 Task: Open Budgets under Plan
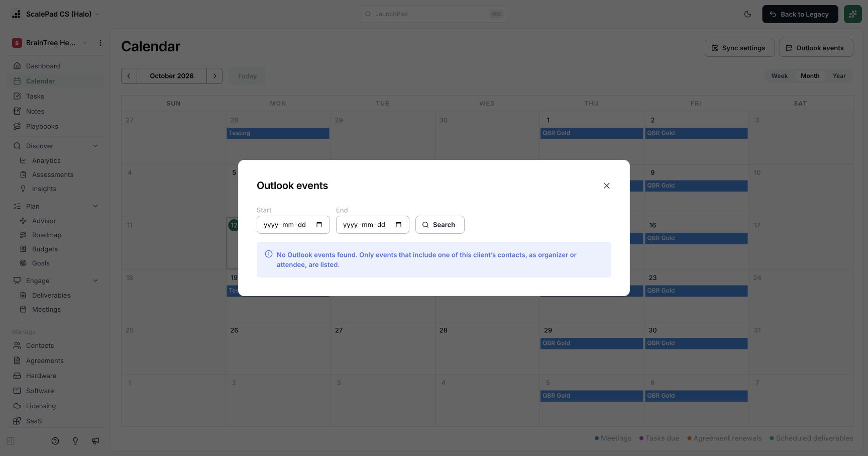click(x=45, y=249)
